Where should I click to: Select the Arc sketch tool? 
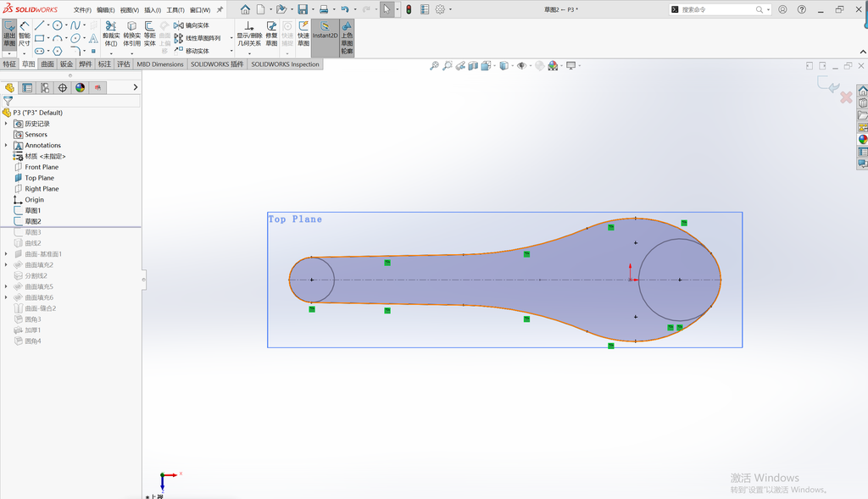pyautogui.click(x=57, y=38)
